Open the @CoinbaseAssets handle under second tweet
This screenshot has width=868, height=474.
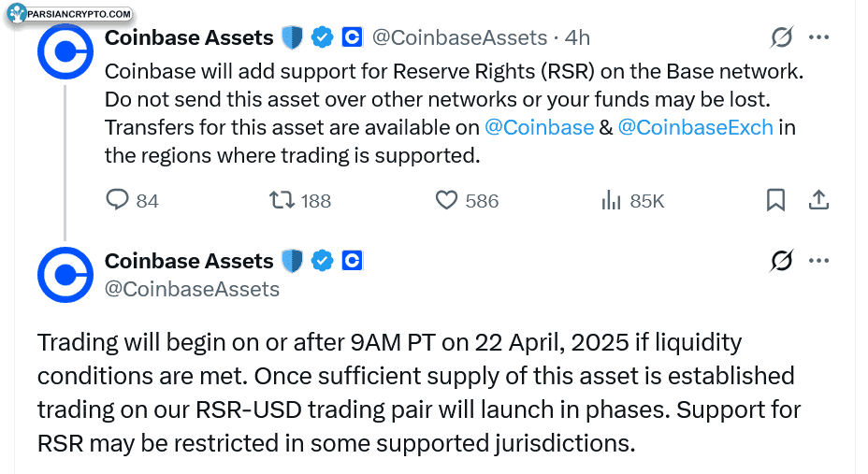(x=192, y=289)
